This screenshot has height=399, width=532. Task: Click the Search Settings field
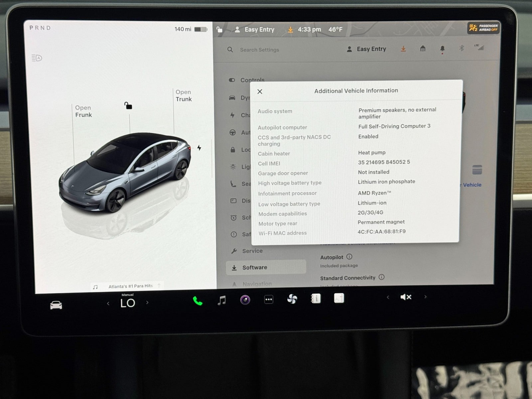[x=259, y=50]
